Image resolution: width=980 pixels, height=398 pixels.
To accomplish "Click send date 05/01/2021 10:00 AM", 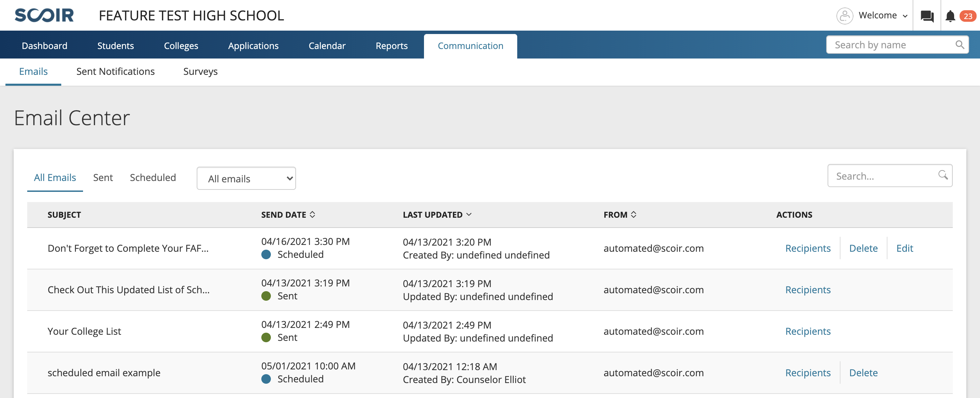I will pyautogui.click(x=308, y=366).
